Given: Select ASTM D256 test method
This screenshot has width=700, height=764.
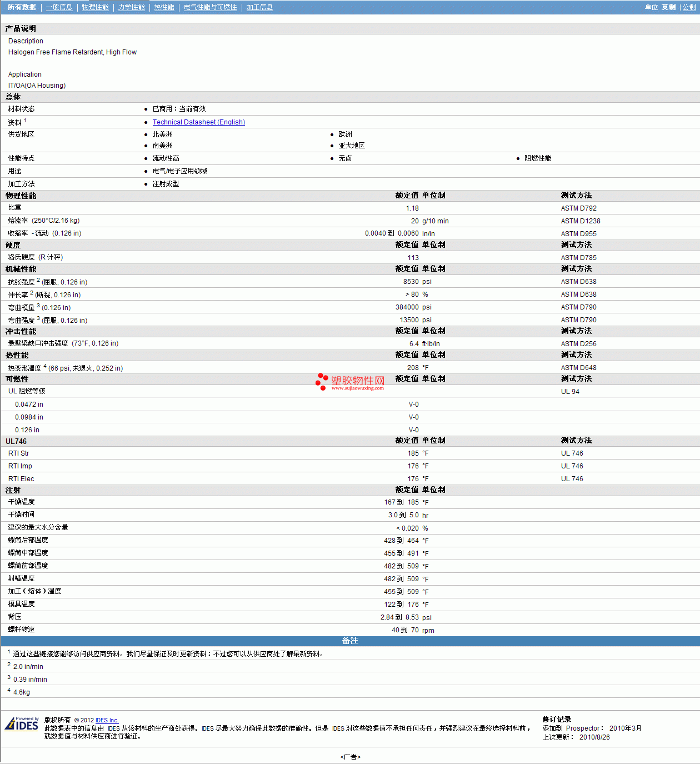Looking at the screenshot, I should [x=579, y=344].
